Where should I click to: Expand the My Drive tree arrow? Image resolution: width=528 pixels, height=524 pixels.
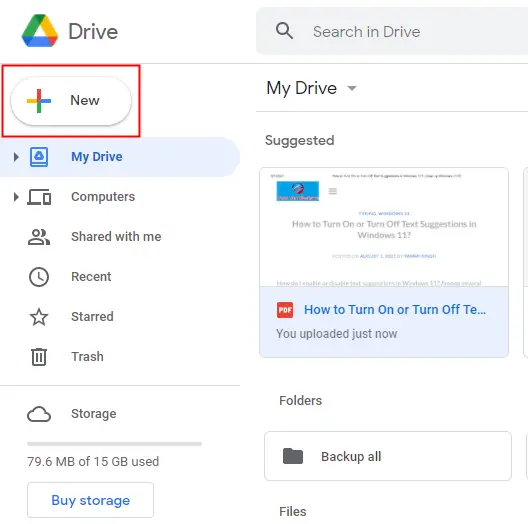click(x=16, y=157)
